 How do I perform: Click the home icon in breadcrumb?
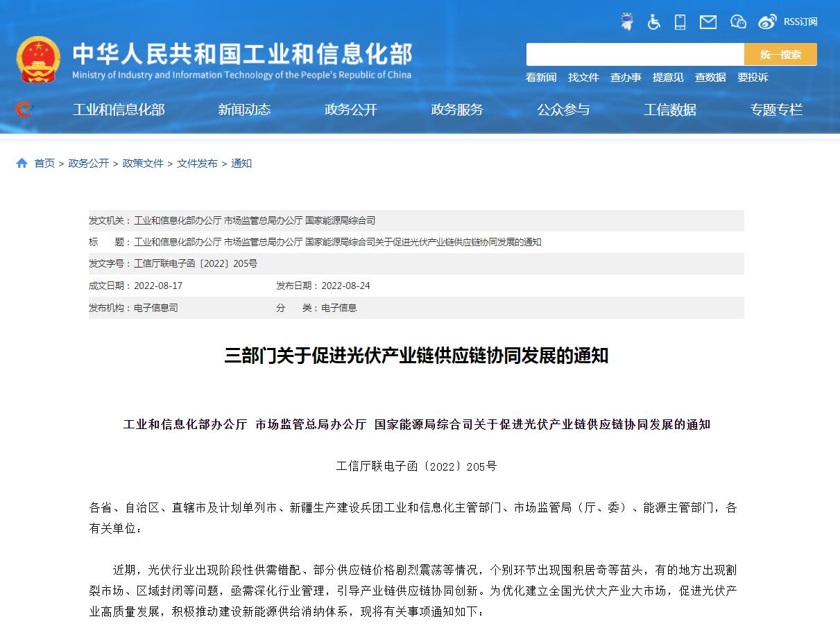[22, 164]
